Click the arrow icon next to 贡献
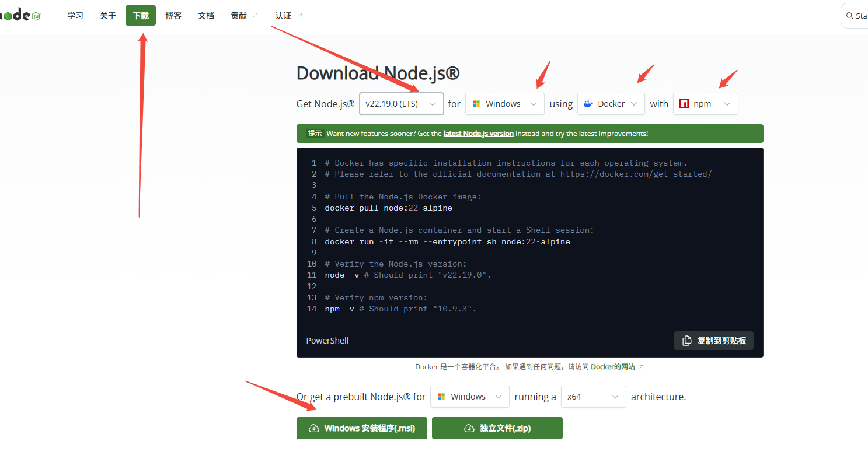The image size is (868, 459). click(255, 16)
